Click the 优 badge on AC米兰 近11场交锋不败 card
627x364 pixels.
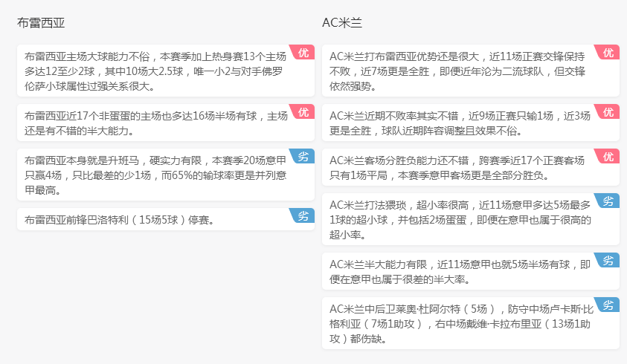coord(608,53)
